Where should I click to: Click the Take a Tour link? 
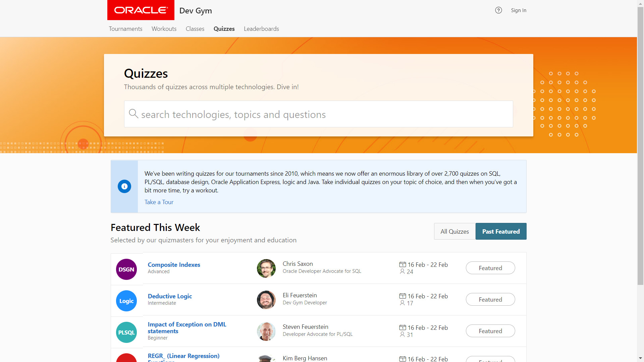coord(159,202)
